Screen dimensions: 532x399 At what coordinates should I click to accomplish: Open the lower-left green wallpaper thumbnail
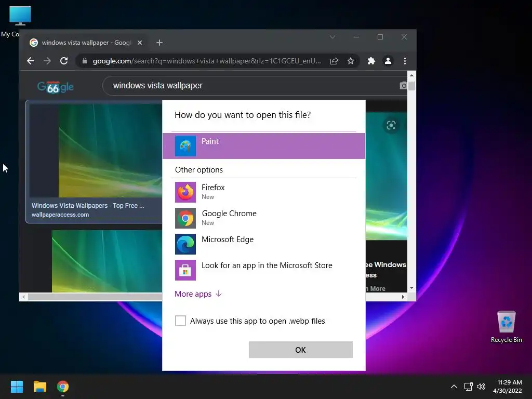[107, 261]
